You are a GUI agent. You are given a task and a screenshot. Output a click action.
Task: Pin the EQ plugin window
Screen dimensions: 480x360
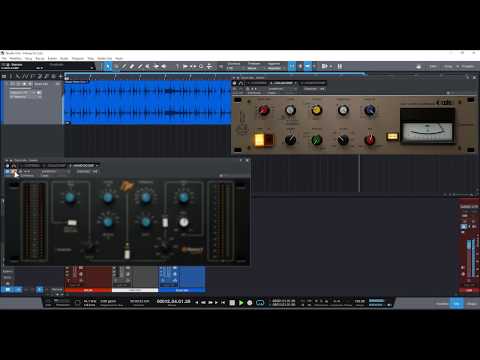coord(241,160)
